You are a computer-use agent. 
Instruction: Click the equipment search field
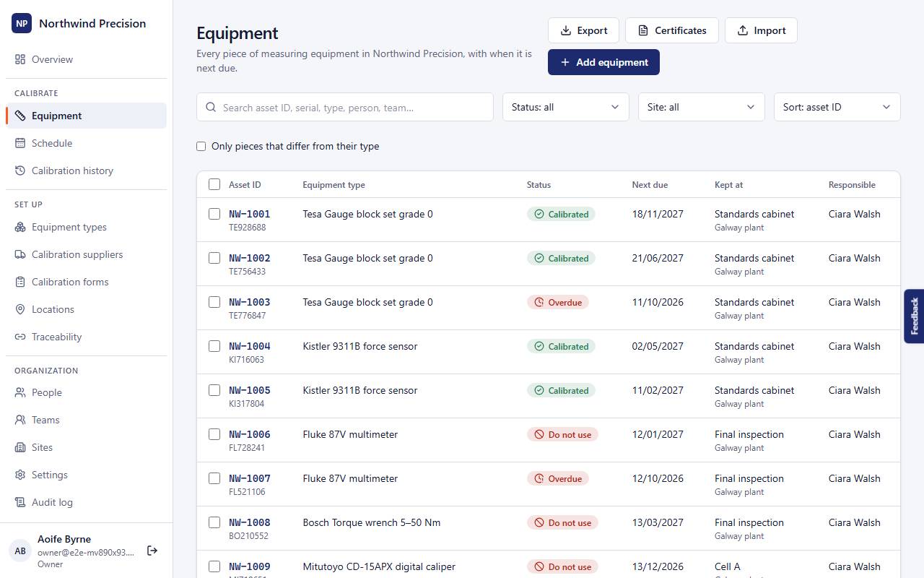click(x=345, y=107)
